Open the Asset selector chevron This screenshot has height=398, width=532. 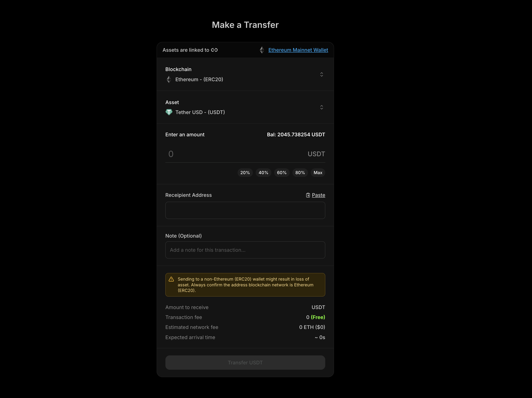321,107
